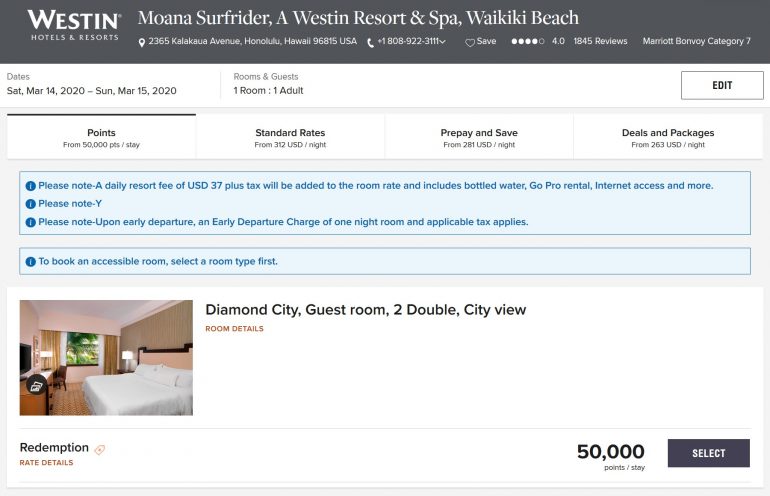The width and height of the screenshot is (770, 496).
Task: Open the 1845 Reviews link
Action: click(600, 42)
